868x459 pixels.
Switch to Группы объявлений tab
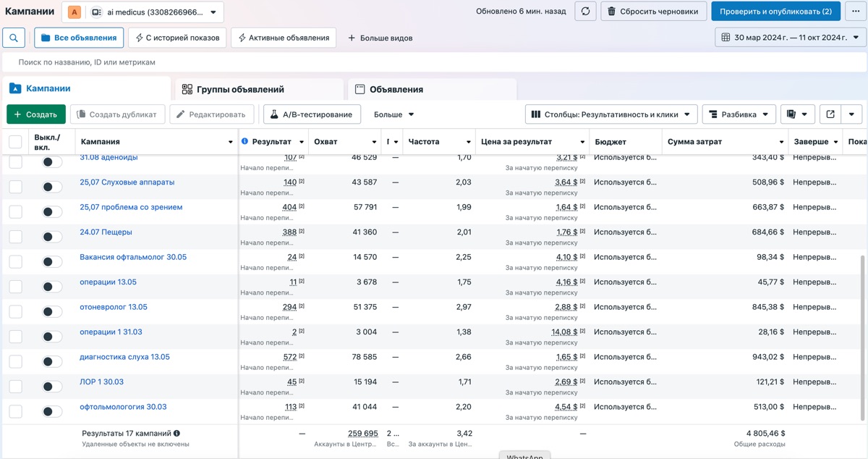coord(259,89)
